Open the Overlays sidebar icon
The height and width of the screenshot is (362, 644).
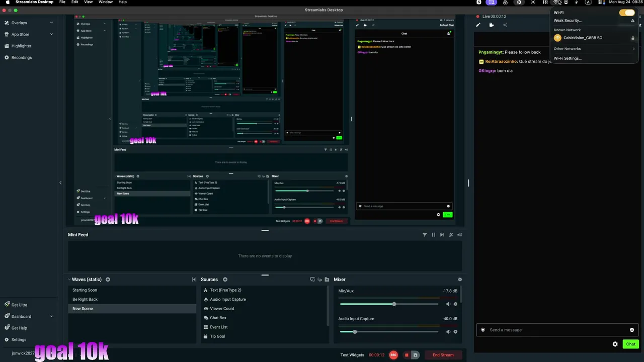(7, 23)
